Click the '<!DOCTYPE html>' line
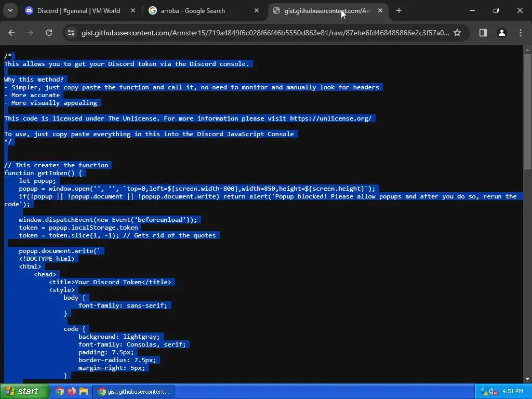Image resolution: width=532 pixels, height=399 pixels. [47, 259]
